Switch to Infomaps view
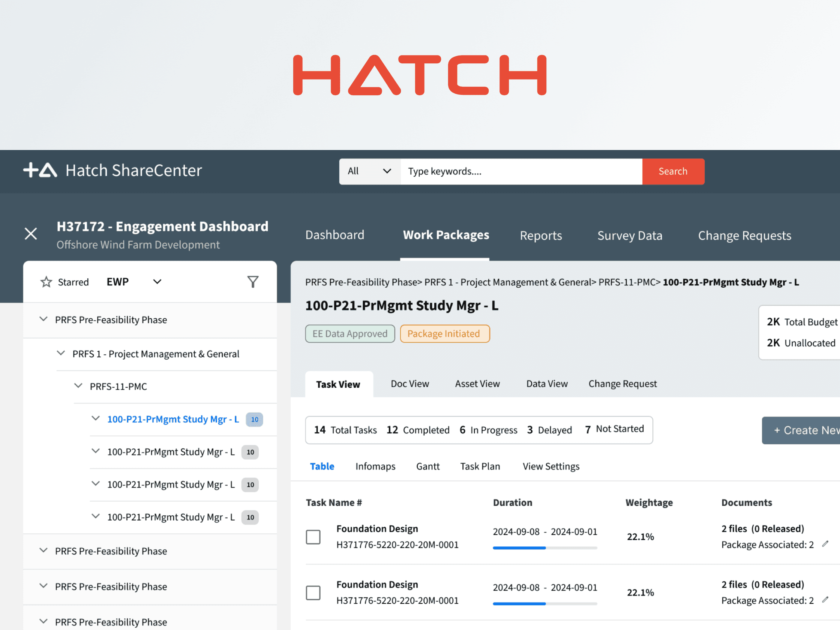The height and width of the screenshot is (630, 840). click(375, 466)
